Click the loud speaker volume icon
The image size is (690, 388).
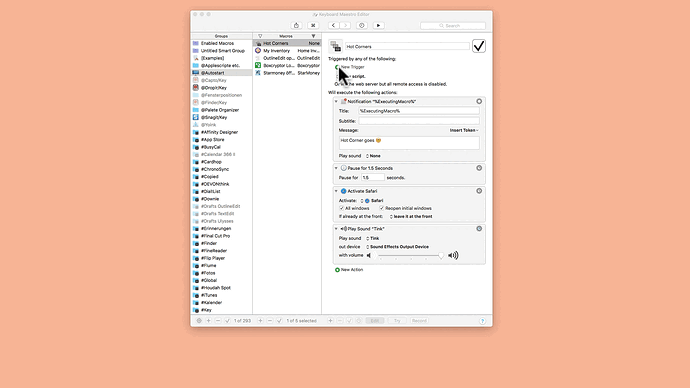pos(453,256)
